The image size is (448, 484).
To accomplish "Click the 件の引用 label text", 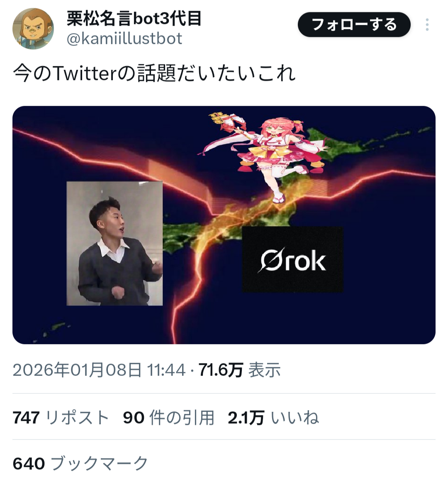I will (182, 418).
